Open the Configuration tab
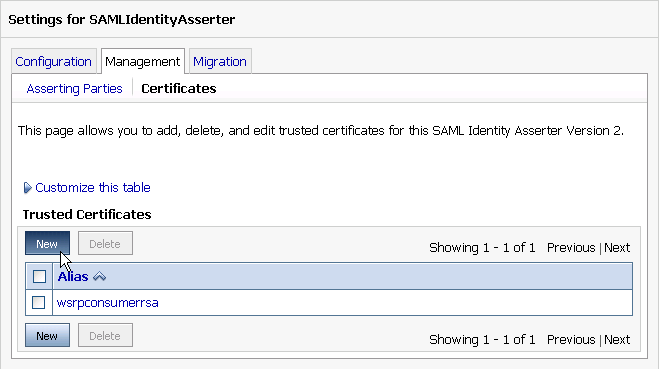 (53, 62)
